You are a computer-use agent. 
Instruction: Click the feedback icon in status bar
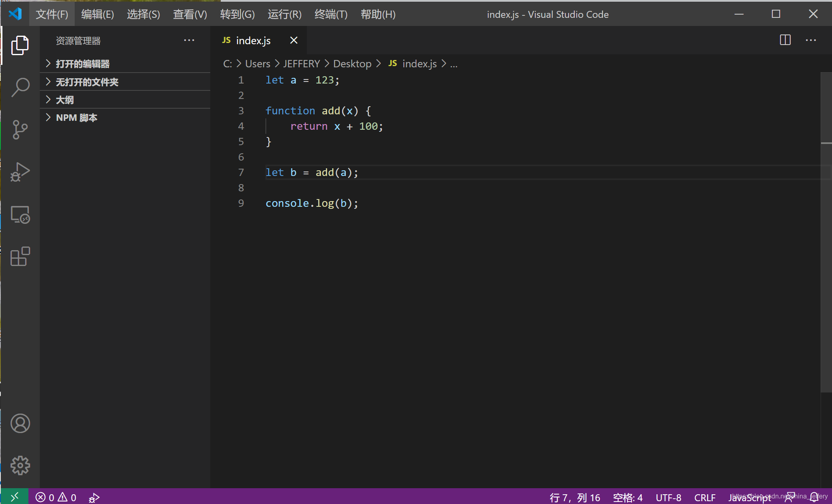(789, 498)
